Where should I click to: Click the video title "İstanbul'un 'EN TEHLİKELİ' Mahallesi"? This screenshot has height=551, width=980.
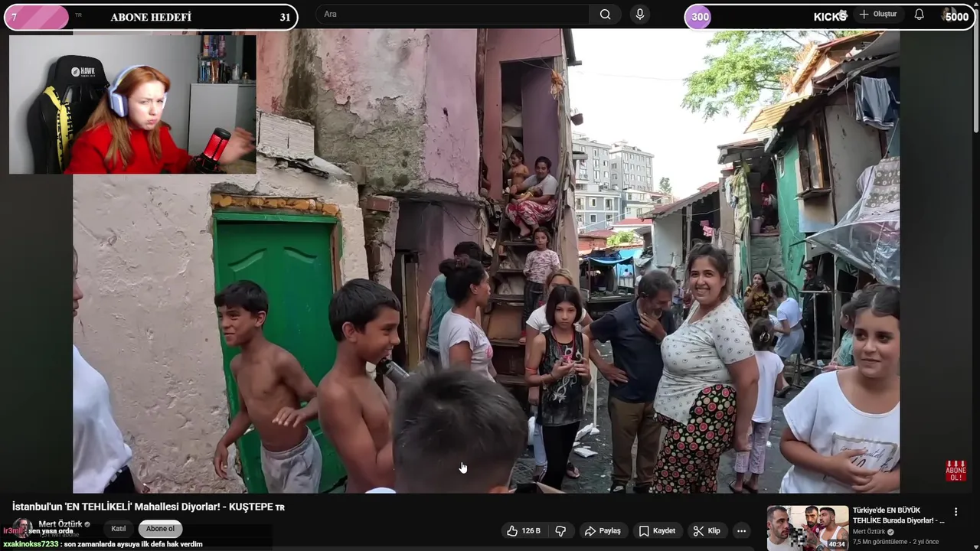click(x=148, y=507)
